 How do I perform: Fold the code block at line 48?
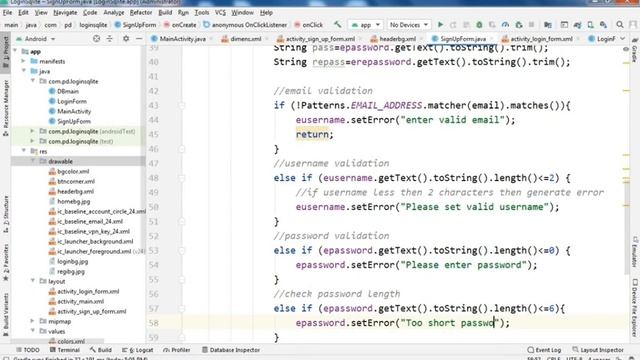coord(182,178)
